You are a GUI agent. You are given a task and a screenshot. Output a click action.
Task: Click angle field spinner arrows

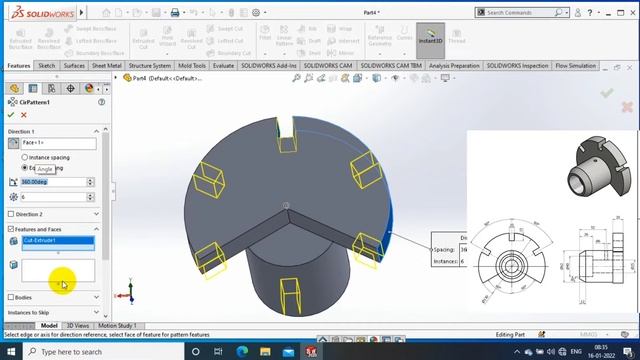tap(91, 182)
